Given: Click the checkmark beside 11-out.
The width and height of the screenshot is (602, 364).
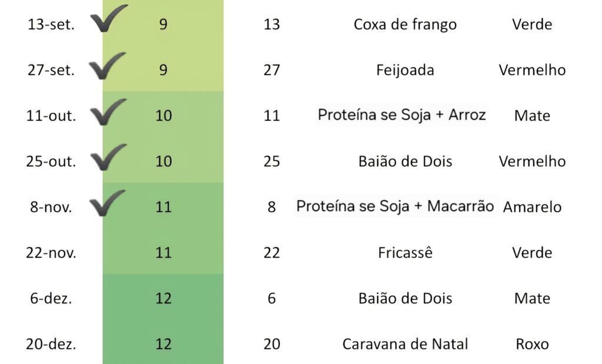Looking at the screenshot, I should (x=108, y=112).
